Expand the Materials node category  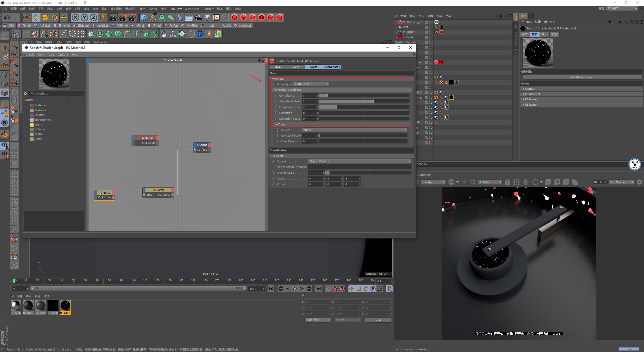point(27,105)
